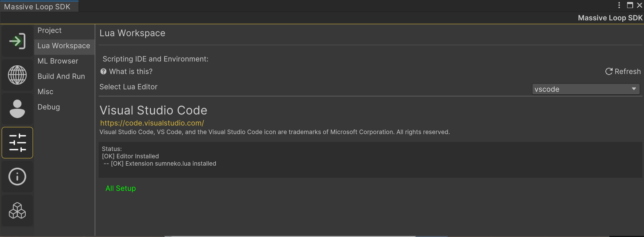
Task: Select the settings sliders sidebar icon
Action: (17, 143)
